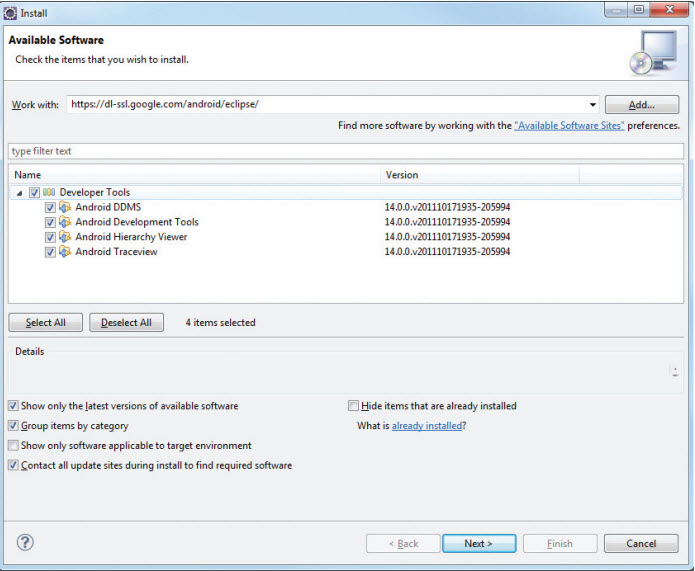695x571 pixels.
Task: Uncheck the Android DDMS checkbox
Action: [50, 207]
